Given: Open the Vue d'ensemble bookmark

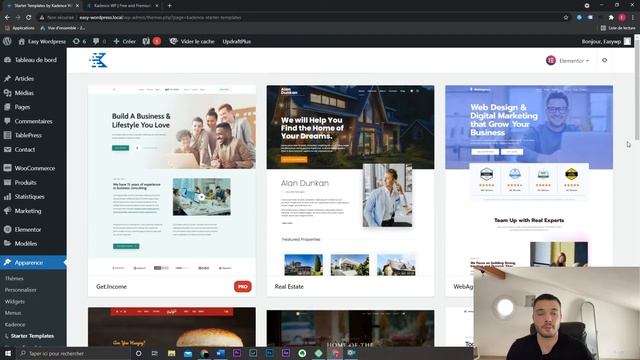Looking at the screenshot, I should [63, 28].
